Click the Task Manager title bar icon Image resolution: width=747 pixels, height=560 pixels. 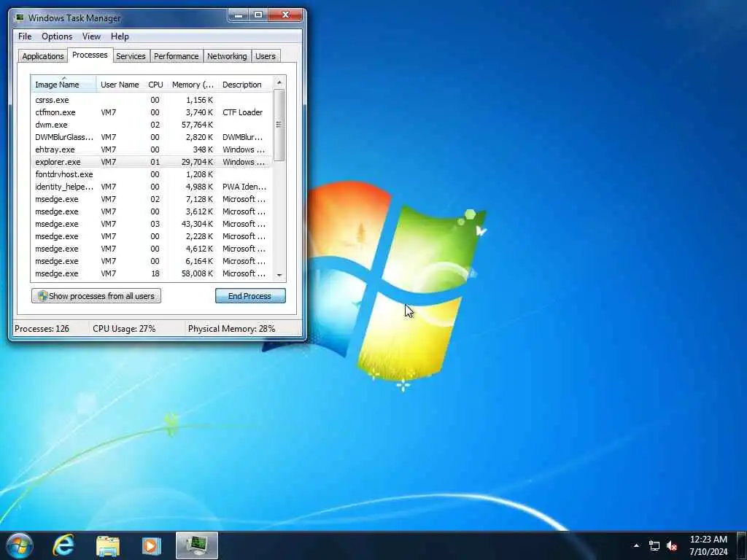[20, 18]
